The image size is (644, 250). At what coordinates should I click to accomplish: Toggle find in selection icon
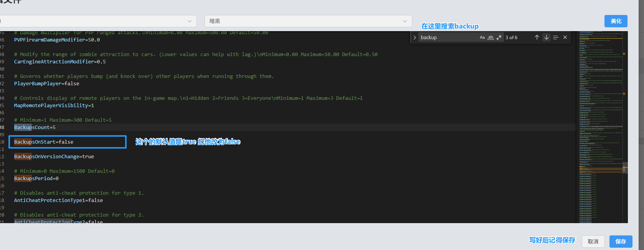[x=555, y=37]
